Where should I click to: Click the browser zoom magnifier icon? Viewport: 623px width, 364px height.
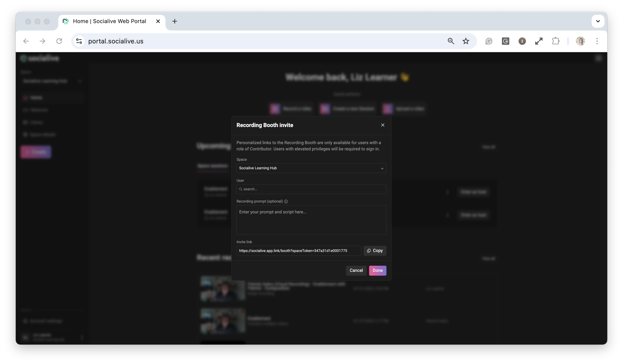451,41
